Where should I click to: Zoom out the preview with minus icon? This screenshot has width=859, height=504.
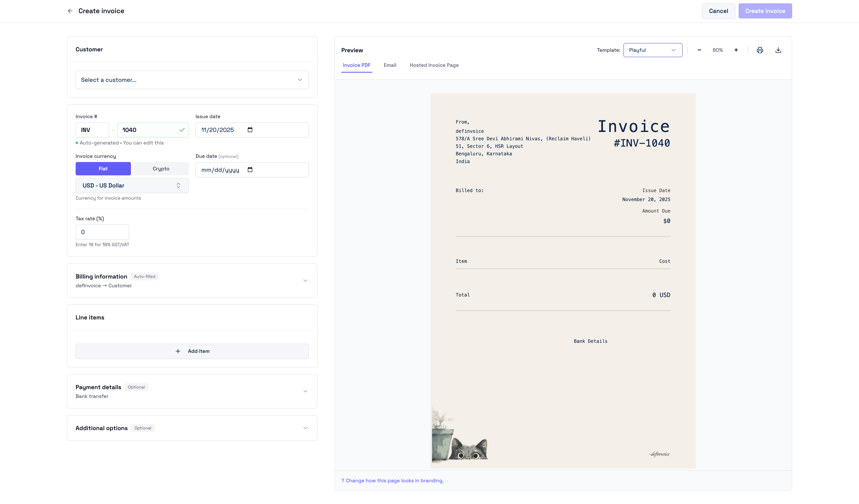click(699, 50)
